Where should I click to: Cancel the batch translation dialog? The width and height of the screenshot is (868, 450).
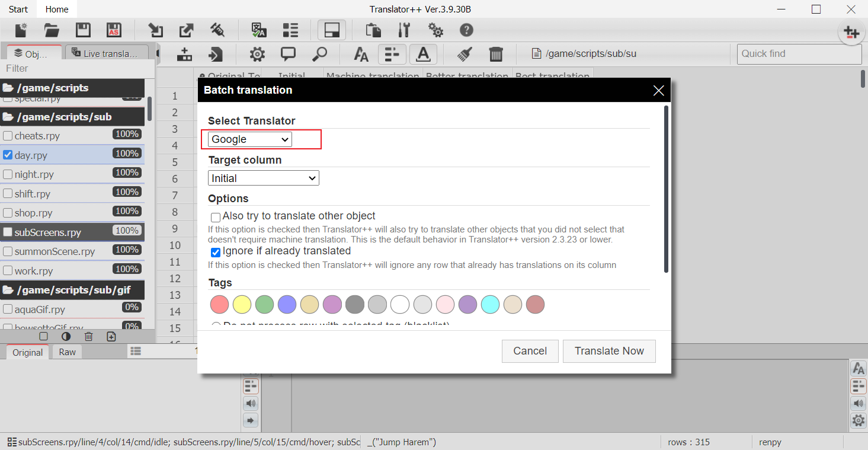(530, 351)
